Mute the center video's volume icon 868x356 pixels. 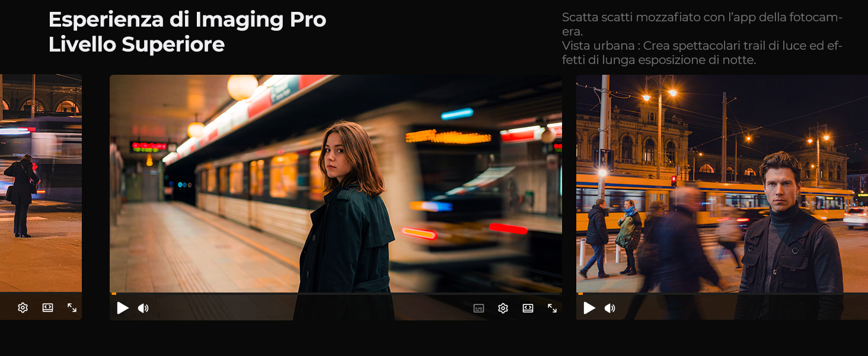(143, 308)
